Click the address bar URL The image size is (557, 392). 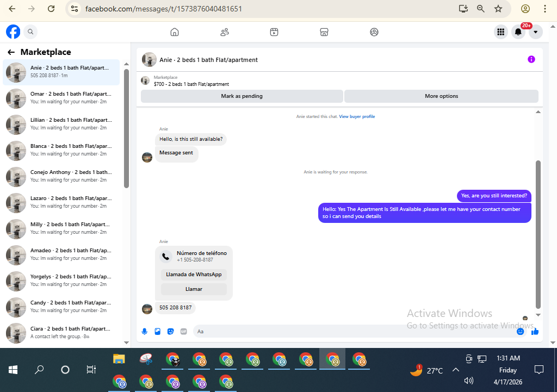coord(164,9)
